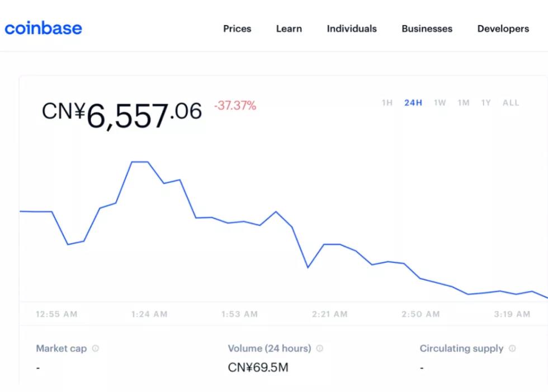Open the Developers section
The image size is (548, 392).
pos(503,29)
